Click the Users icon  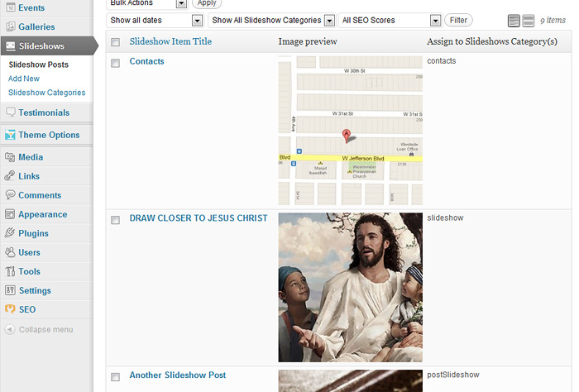(10, 252)
